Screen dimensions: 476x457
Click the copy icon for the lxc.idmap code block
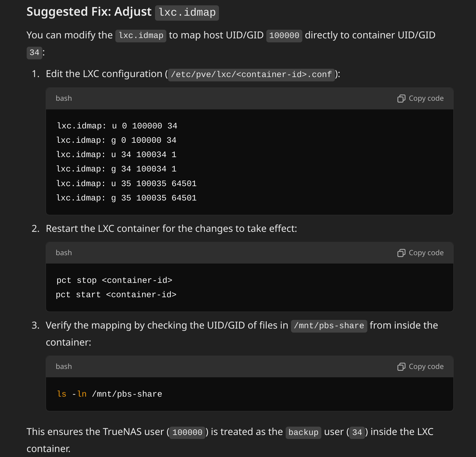[x=401, y=98]
